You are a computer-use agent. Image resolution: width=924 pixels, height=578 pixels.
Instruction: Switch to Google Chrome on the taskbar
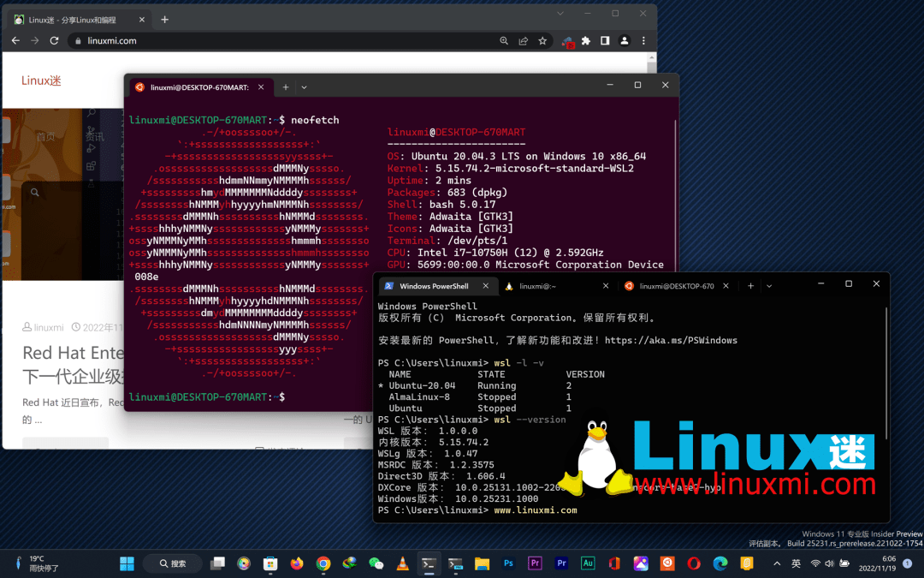pyautogui.click(x=323, y=563)
